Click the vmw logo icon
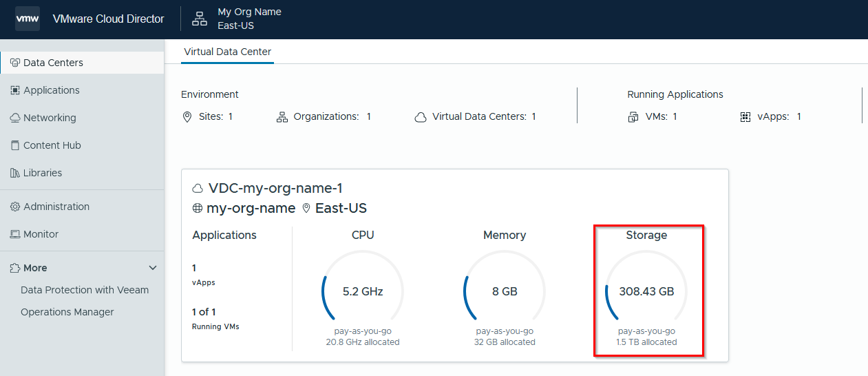868x376 pixels. point(28,19)
